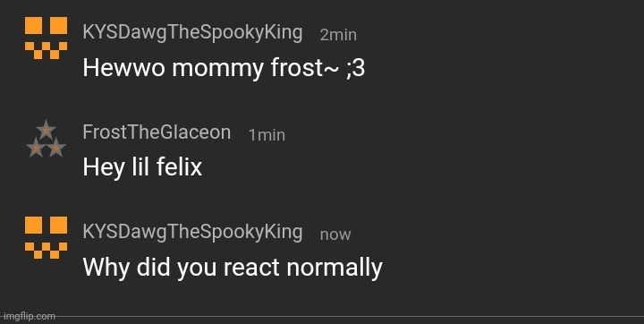
Task: Click left square eye of the 2min comment's pumpkin avatar
Action: [33, 25]
